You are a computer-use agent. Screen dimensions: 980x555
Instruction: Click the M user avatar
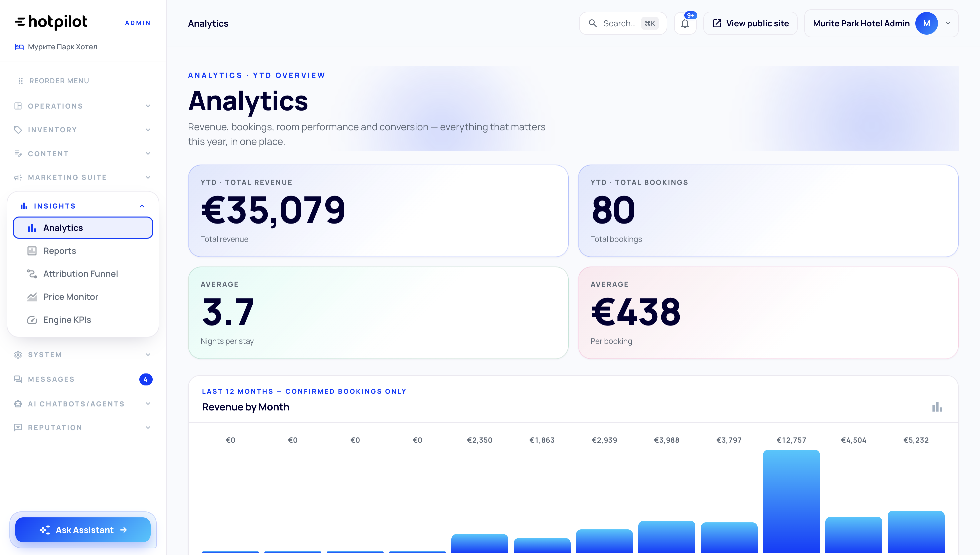927,23
